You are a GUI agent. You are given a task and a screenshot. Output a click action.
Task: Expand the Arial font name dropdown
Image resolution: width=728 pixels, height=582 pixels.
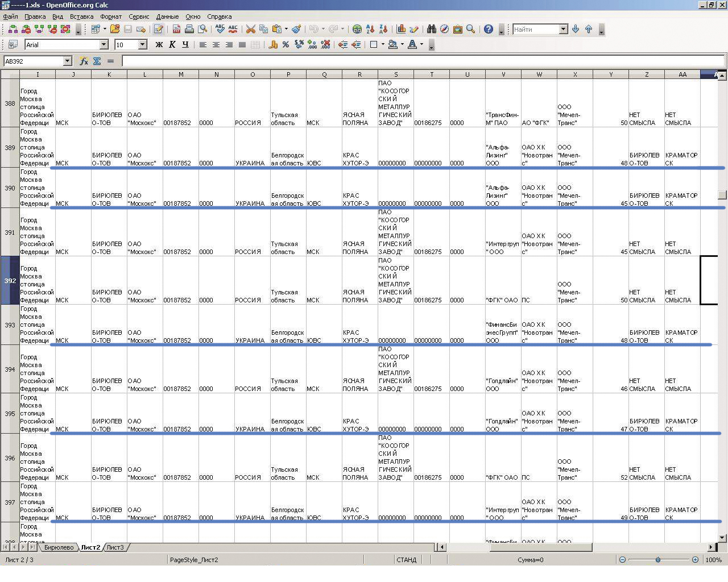pos(104,44)
